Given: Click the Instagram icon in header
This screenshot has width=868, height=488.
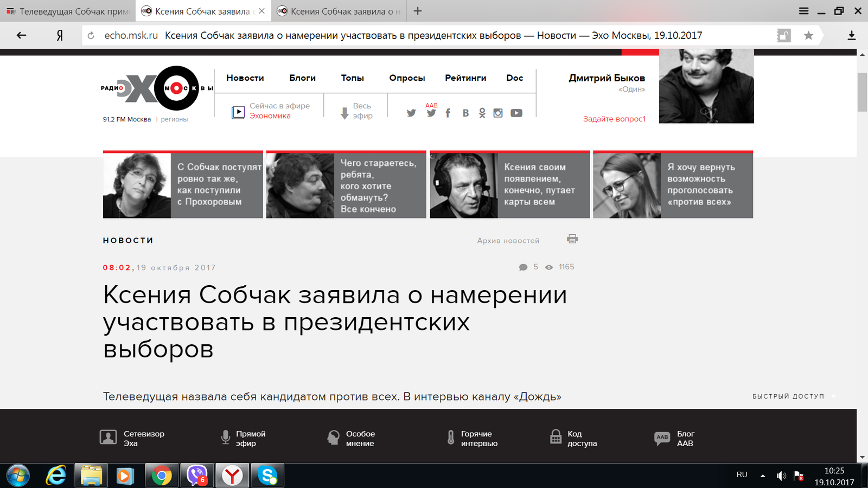Looking at the screenshot, I should pyautogui.click(x=498, y=113).
